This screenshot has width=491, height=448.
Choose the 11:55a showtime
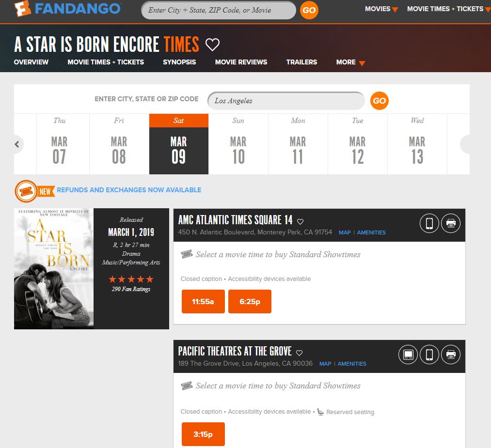point(203,302)
